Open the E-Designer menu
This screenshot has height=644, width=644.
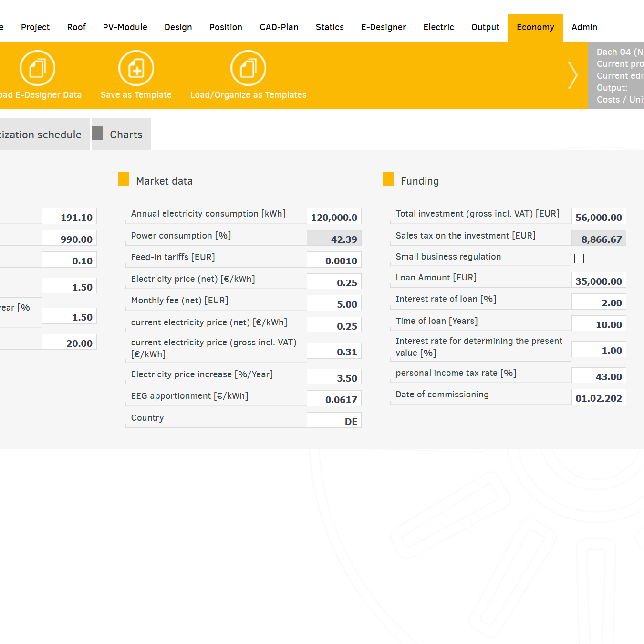(383, 27)
